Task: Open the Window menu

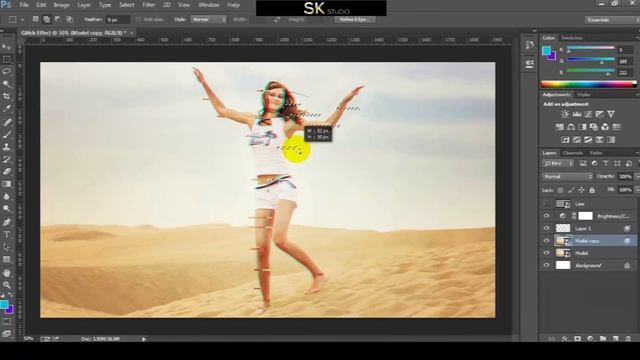Action: pos(209,5)
